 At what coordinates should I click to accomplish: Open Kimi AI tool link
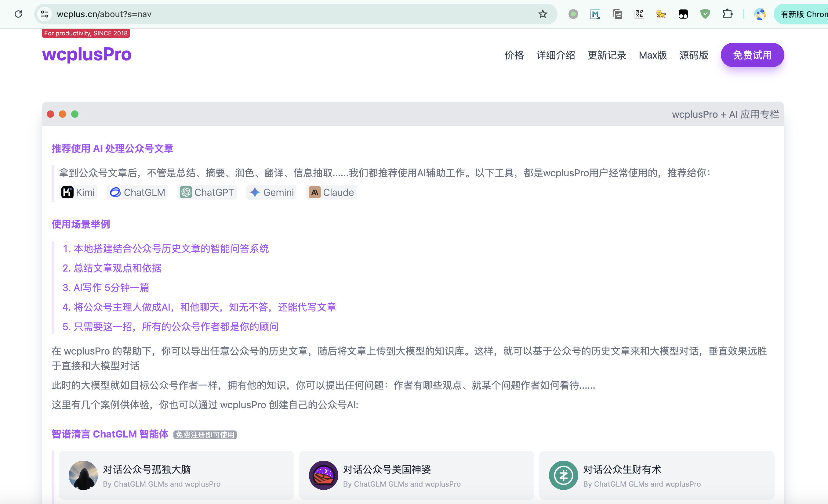click(x=78, y=193)
